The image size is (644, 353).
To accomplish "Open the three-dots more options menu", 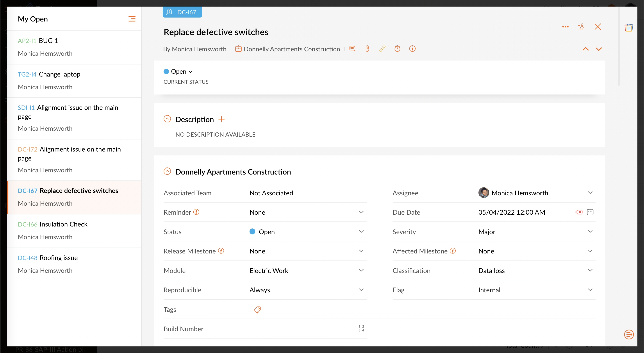I will click(x=565, y=27).
